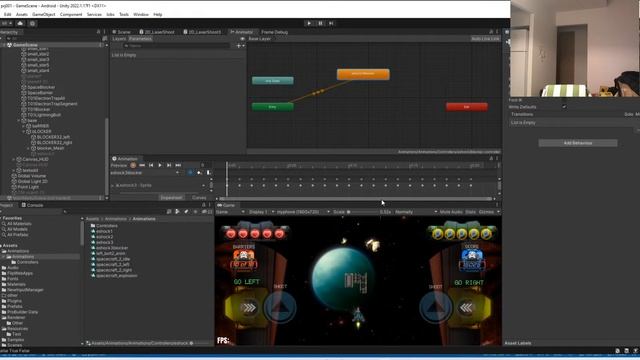640x360 pixels.
Task: Select the left_bolt2_anim clip
Action: [x=111, y=253]
